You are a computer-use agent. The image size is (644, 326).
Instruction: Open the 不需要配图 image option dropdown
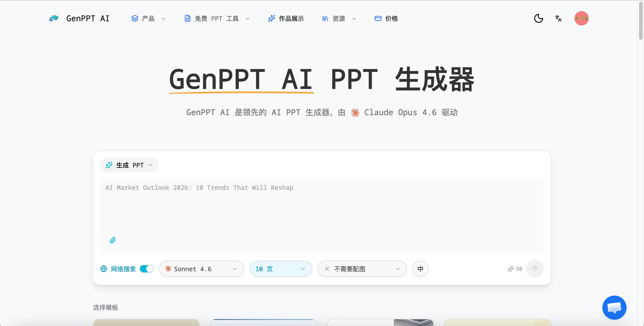coord(362,269)
